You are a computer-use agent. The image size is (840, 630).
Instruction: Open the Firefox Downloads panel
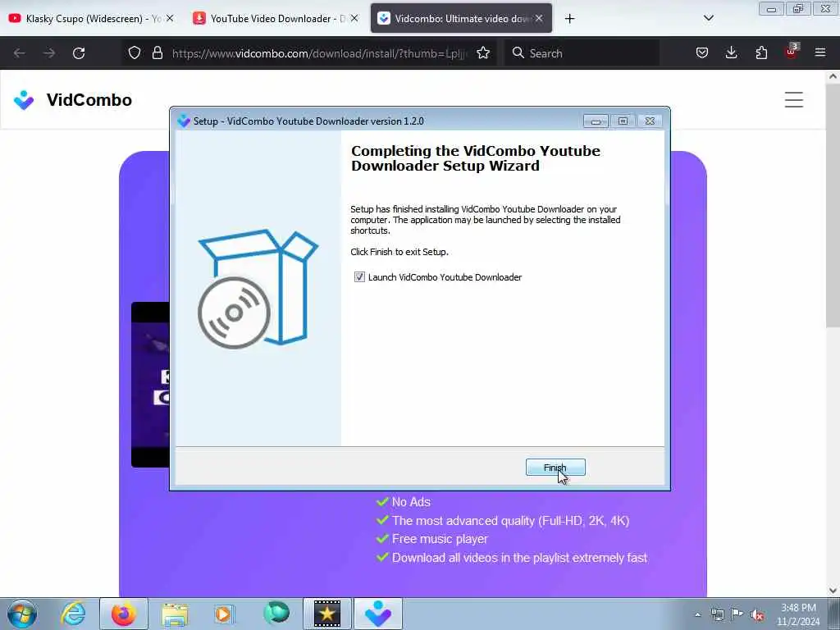click(x=731, y=52)
